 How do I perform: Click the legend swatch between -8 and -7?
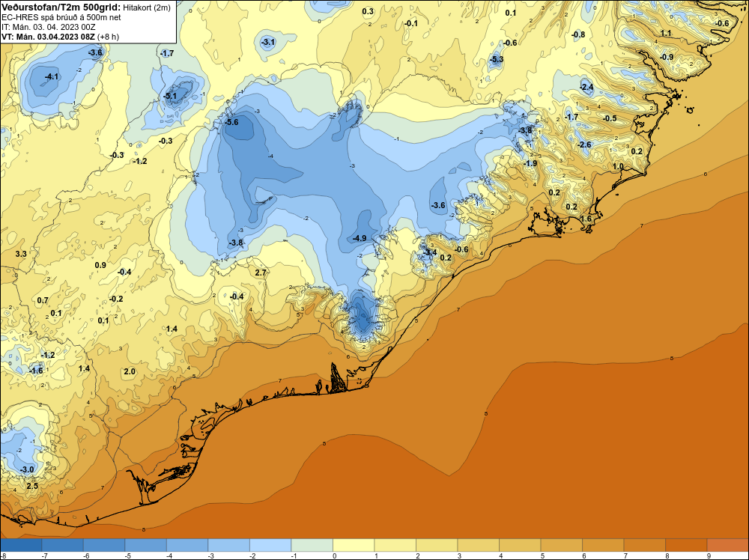coord(21,545)
